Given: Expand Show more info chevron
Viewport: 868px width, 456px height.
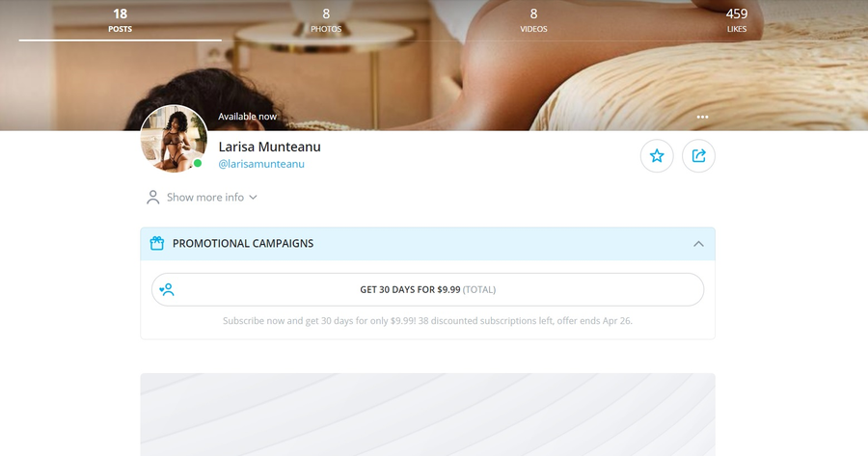Looking at the screenshot, I should (x=253, y=198).
